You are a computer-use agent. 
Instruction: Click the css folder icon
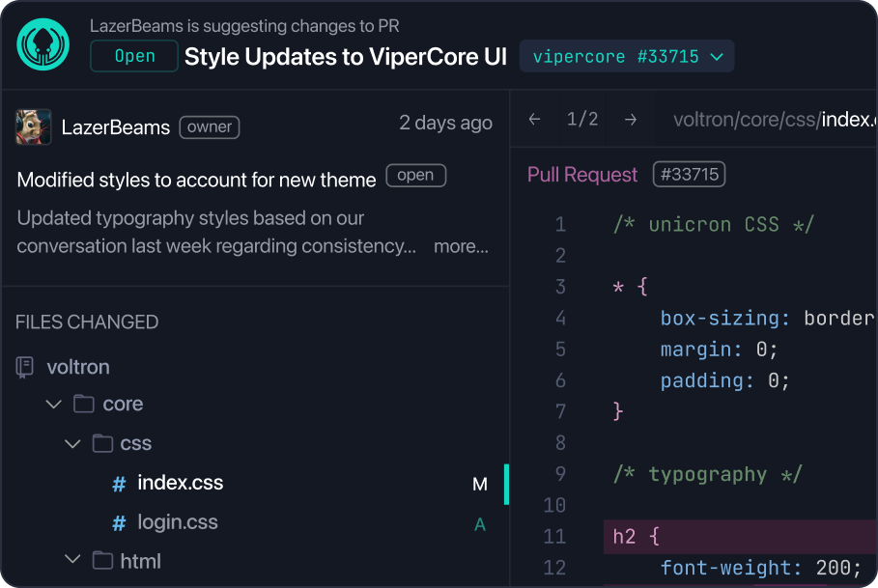[x=102, y=444]
